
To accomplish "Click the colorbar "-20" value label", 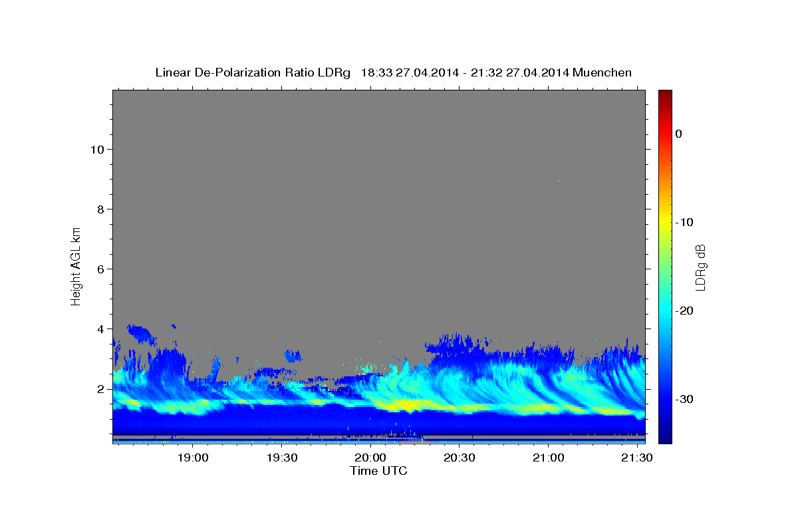I will tap(685, 311).
